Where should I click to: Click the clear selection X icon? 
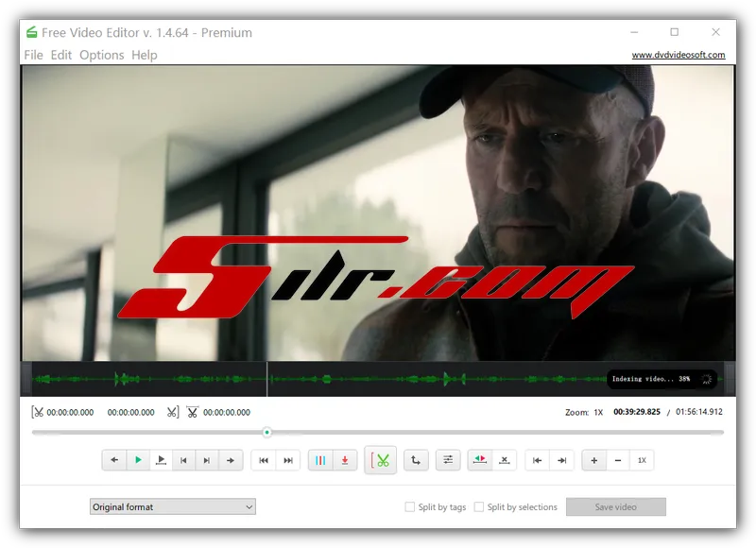coord(505,460)
